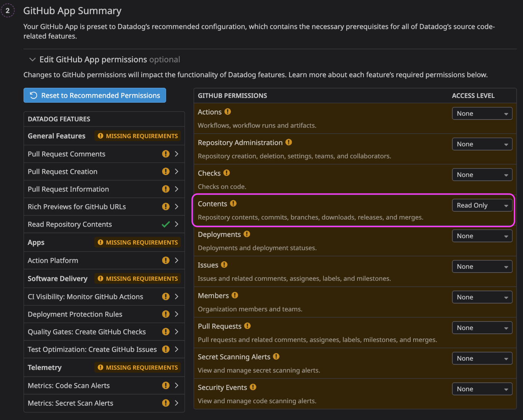Click the warning icon beside Pull Requests permission
The height and width of the screenshot is (420, 523).
point(247,326)
